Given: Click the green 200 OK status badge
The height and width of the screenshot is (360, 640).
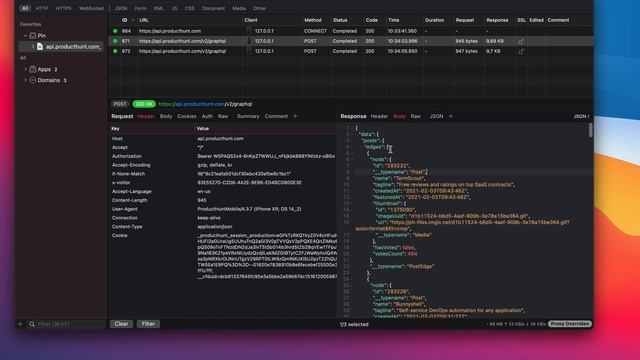Looking at the screenshot, I should [144, 104].
